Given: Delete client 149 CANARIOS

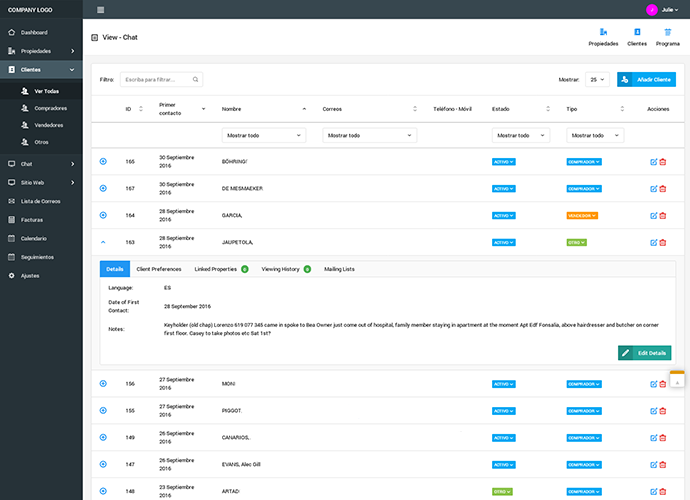Looking at the screenshot, I should tap(663, 438).
